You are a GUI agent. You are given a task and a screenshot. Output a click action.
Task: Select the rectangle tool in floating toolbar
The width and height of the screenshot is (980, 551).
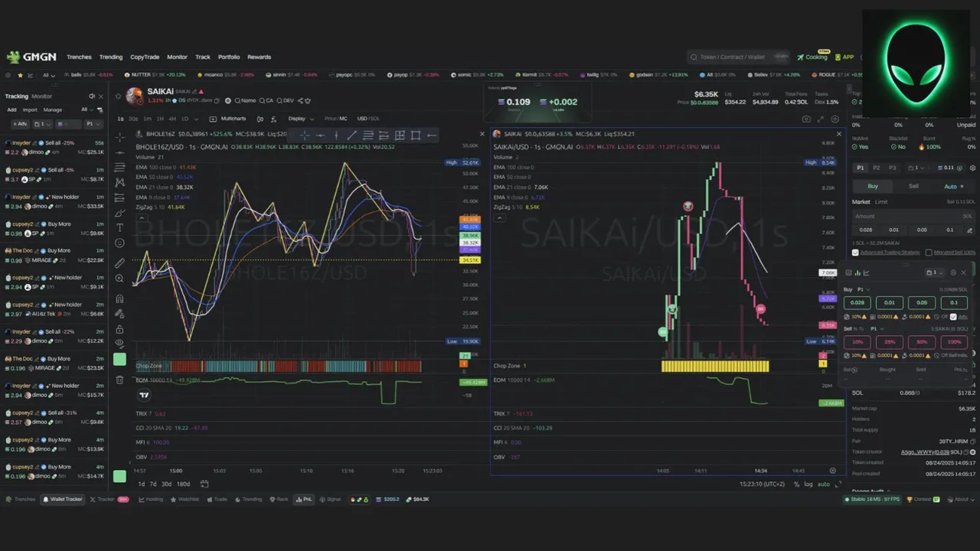(x=416, y=135)
